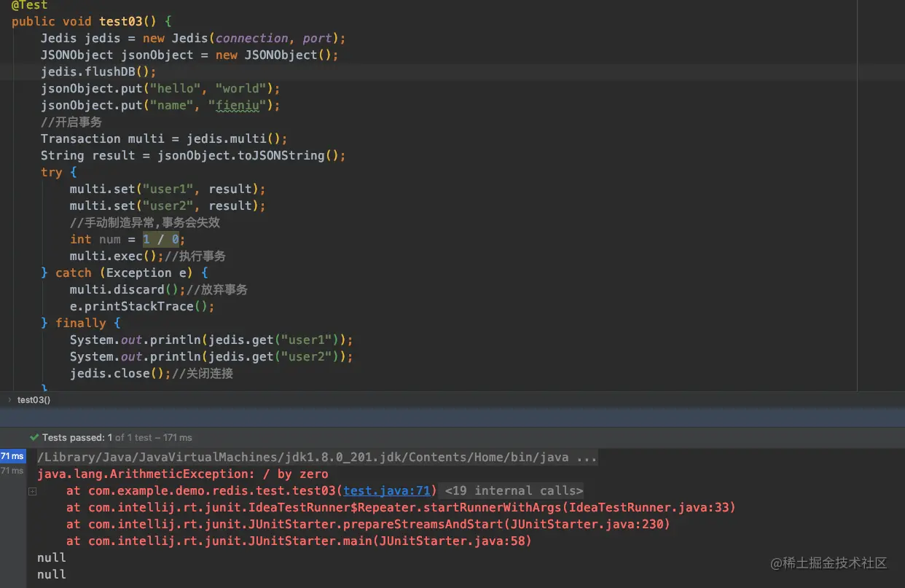Click the //手动制造异常,事务会失效 comment
This screenshot has width=905, height=588.
point(145,222)
